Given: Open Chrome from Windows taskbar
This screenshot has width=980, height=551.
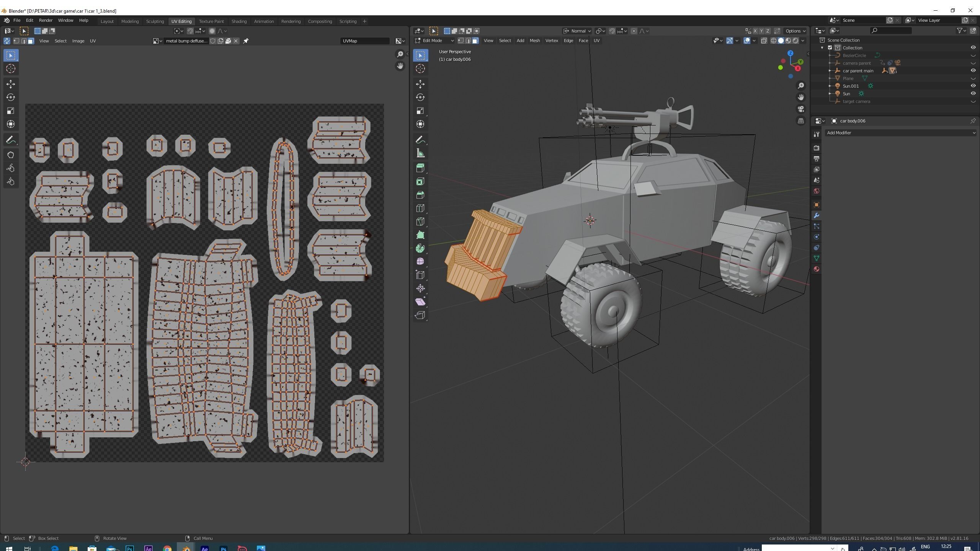Looking at the screenshot, I should pyautogui.click(x=167, y=548).
